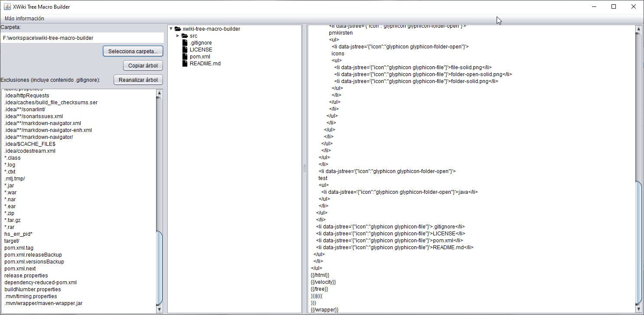Click the dependency-reduced-pom.xml exclusion line

(x=40, y=283)
